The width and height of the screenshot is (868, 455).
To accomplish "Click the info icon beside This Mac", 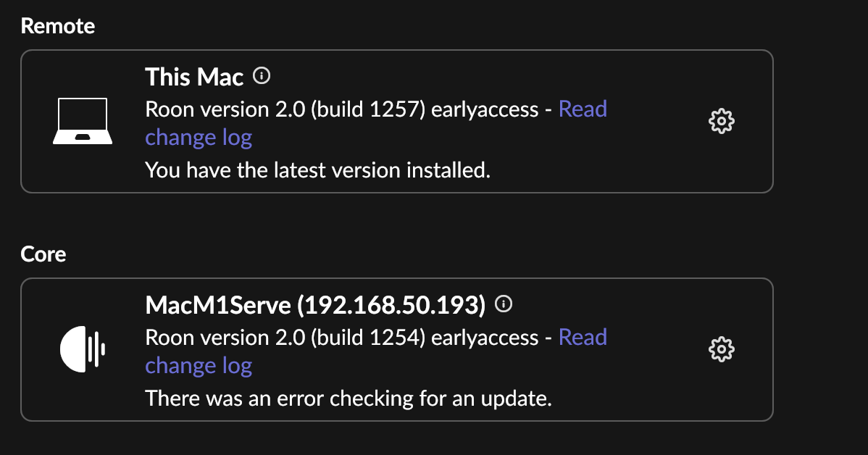I will coord(262,76).
